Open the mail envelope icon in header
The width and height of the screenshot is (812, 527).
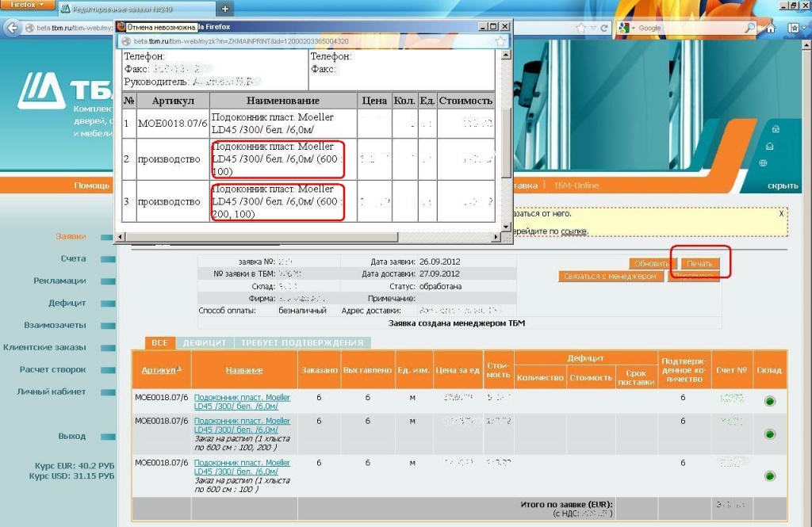click(769, 147)
